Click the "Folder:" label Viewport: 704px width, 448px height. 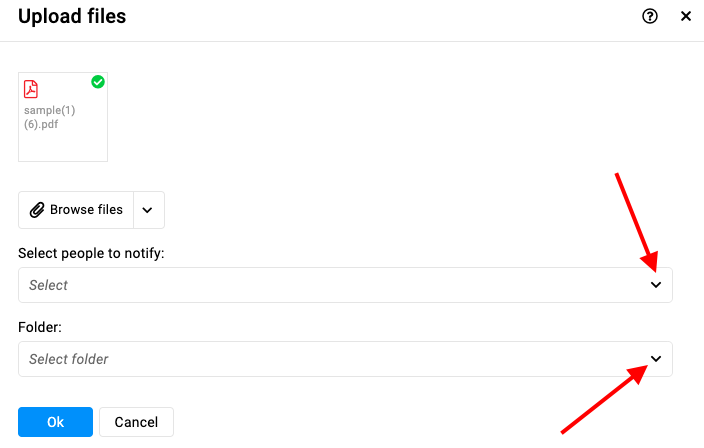click(40, 327)
